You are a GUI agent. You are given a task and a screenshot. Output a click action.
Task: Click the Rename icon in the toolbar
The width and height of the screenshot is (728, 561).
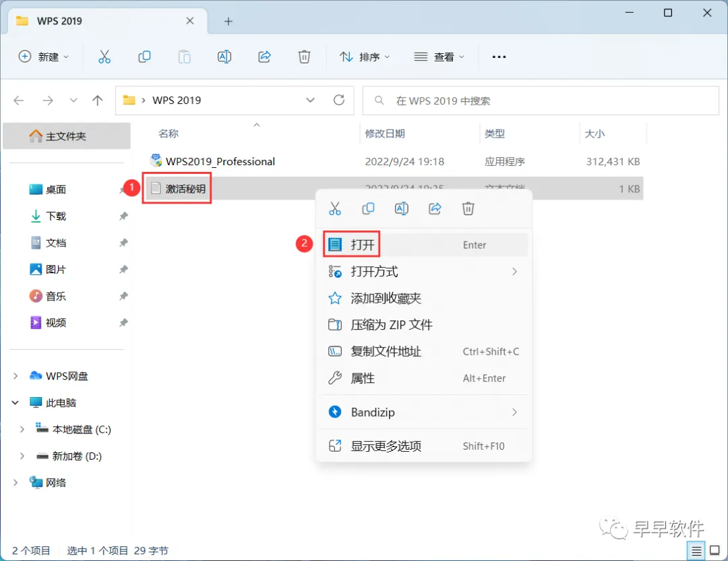click(224, 57)
